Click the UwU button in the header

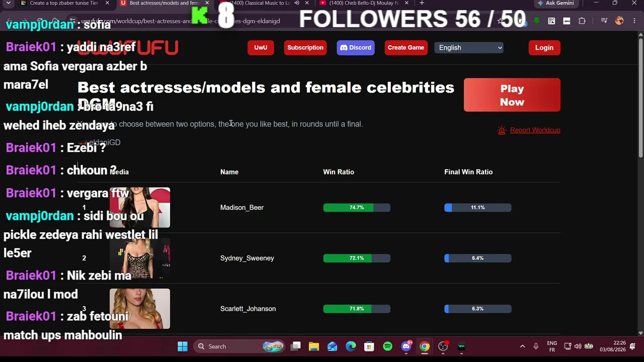pos(261,48)
